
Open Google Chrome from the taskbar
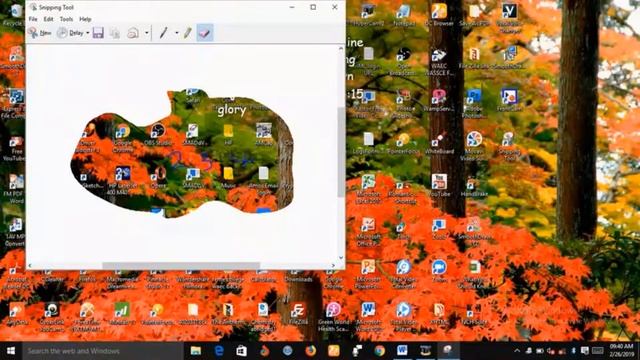(380, 351)
